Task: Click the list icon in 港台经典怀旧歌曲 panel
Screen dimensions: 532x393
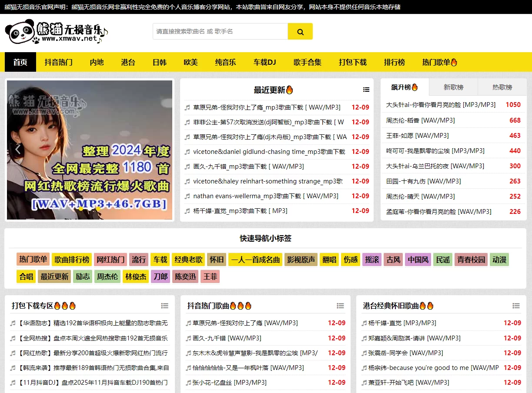Action: [x=516, y=306]
